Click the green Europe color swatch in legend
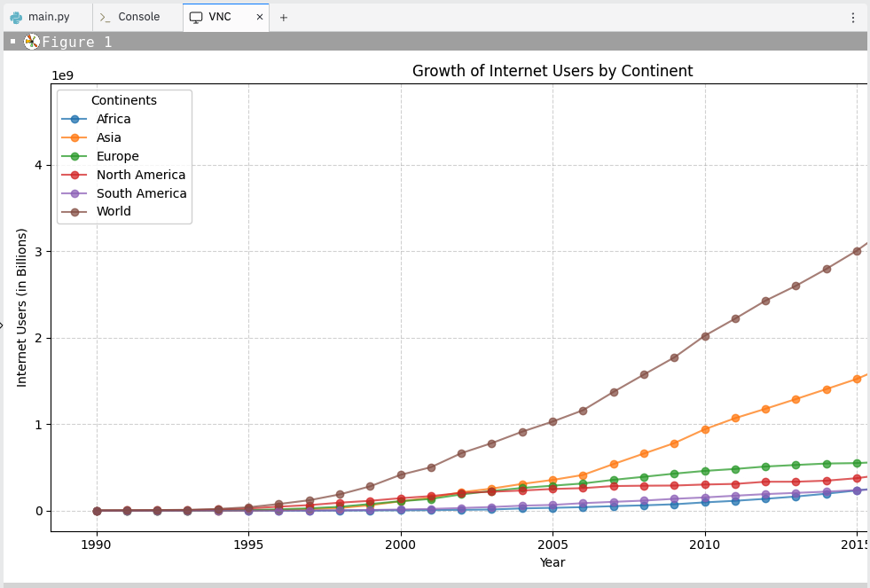The height and width of the screenshot is (588, 870). click(75, 156)
